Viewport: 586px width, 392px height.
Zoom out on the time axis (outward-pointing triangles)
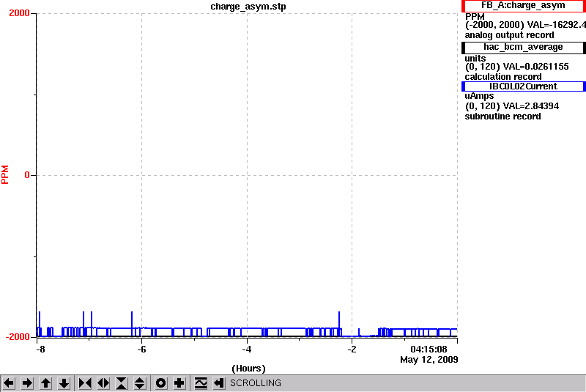103,383
